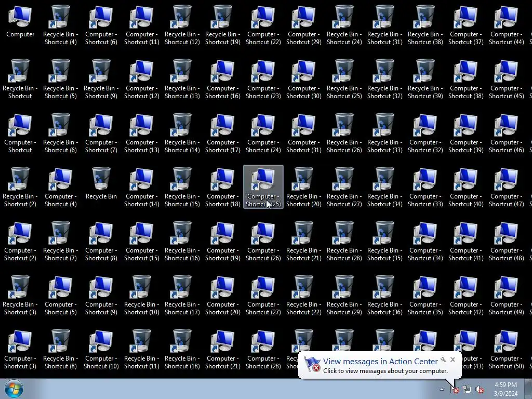Viewport: 532px width, 399px height.
Task: Select Computer - Shortcut (2) icon
Action: click(x=20, y=241)
